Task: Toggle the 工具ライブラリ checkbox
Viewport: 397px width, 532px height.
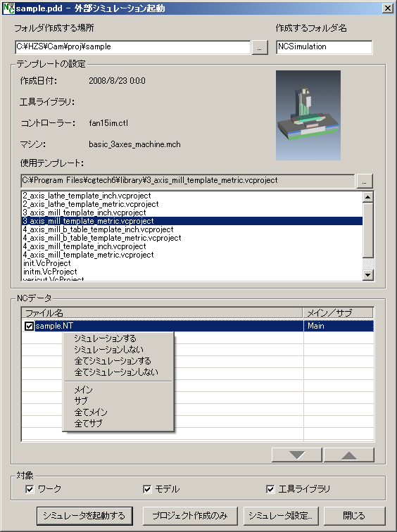Action: click(x=270, y=489)
